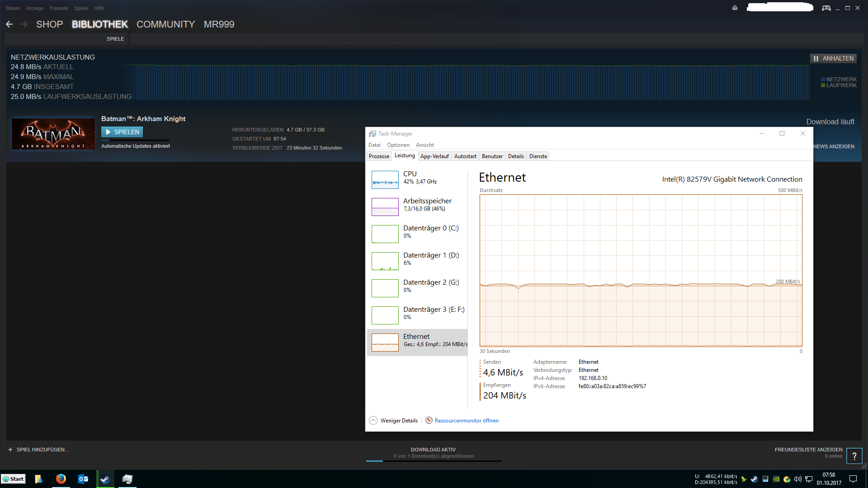Switch to the App-Verlauf tab
868x488 pixels.
(434, 156)
